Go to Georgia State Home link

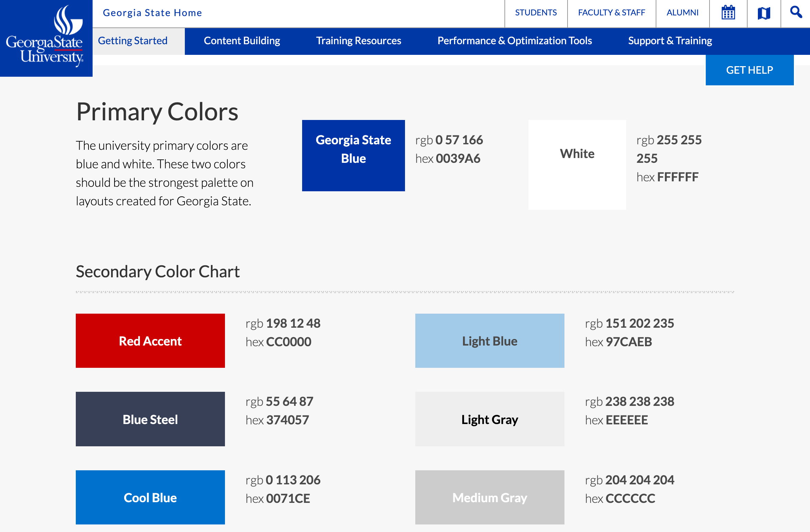152,13
